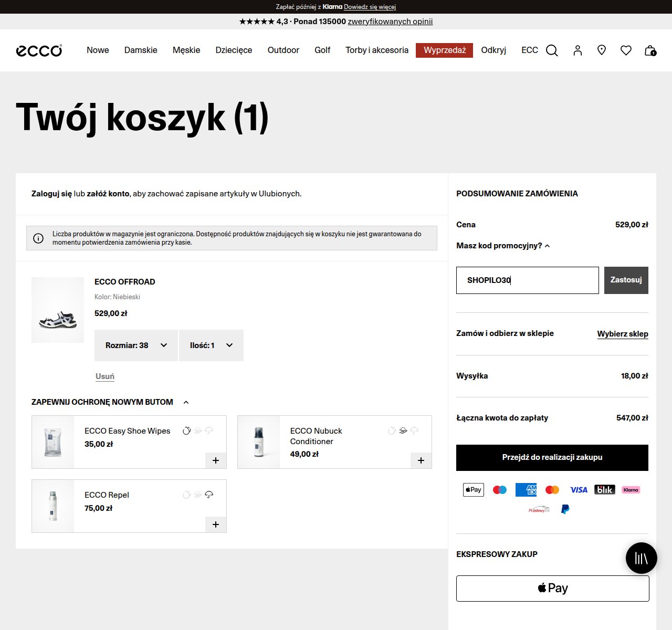Open the ECCO Offroad sandal thumbnail

tap(58, 310)
